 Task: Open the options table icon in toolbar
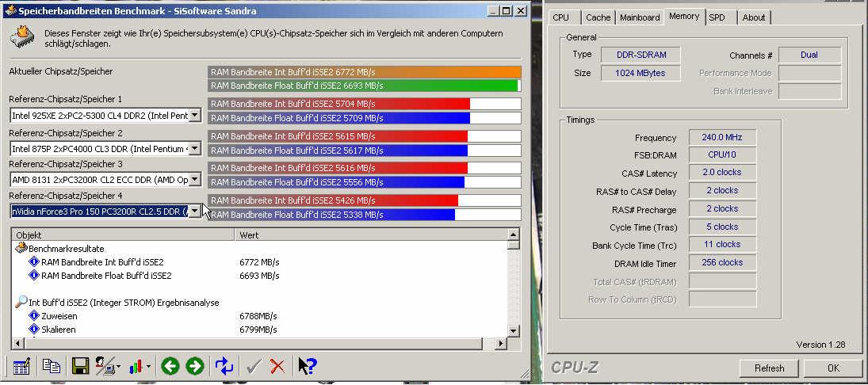click(x=21, y=367)
